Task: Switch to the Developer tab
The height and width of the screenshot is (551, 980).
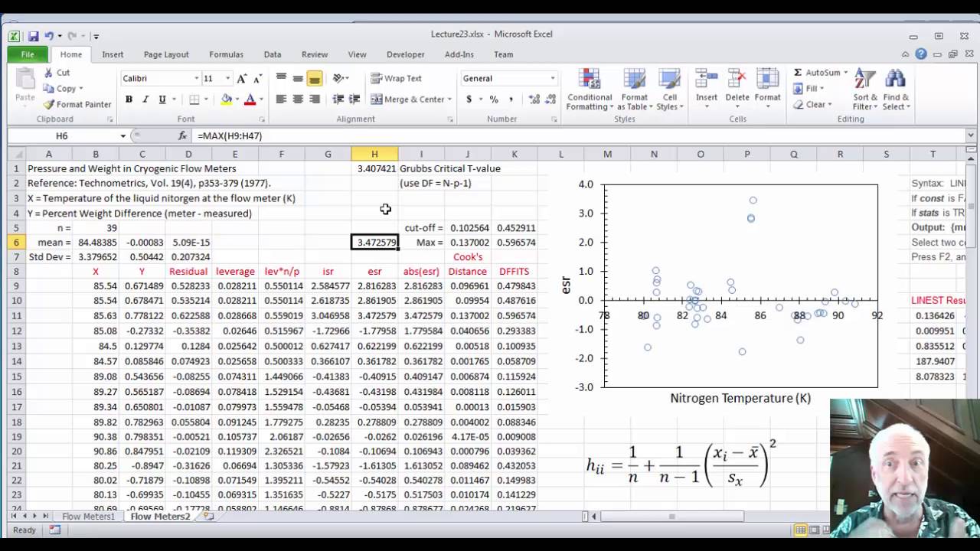Action: pyautogui.click(x=405, y=54)
